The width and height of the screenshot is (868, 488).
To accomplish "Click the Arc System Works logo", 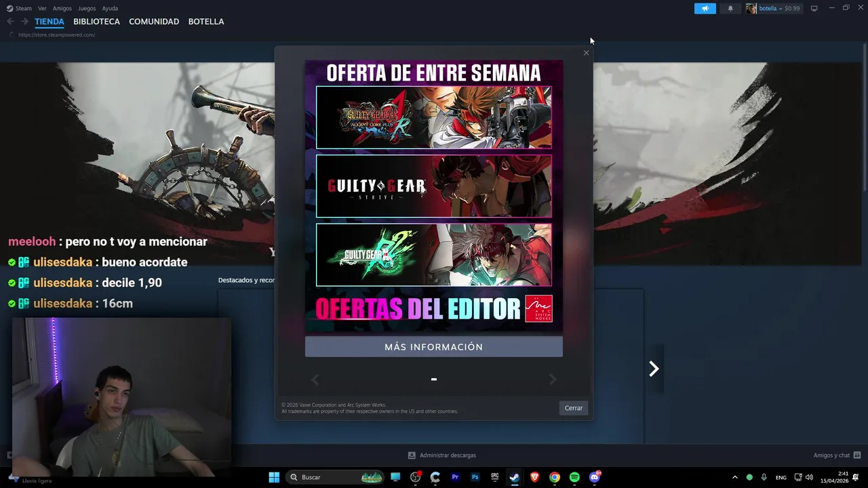I will [x=538, y=308].
